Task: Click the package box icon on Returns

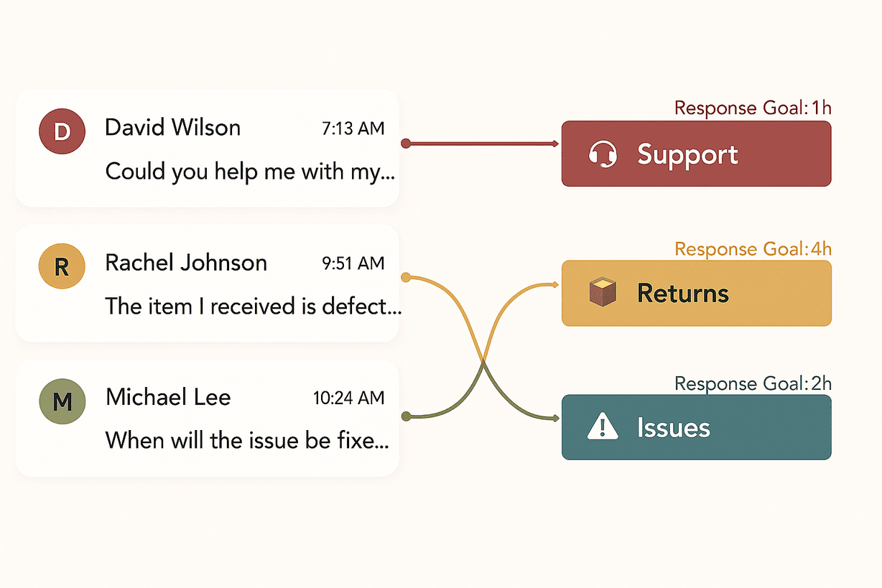Action: point(603,293)
